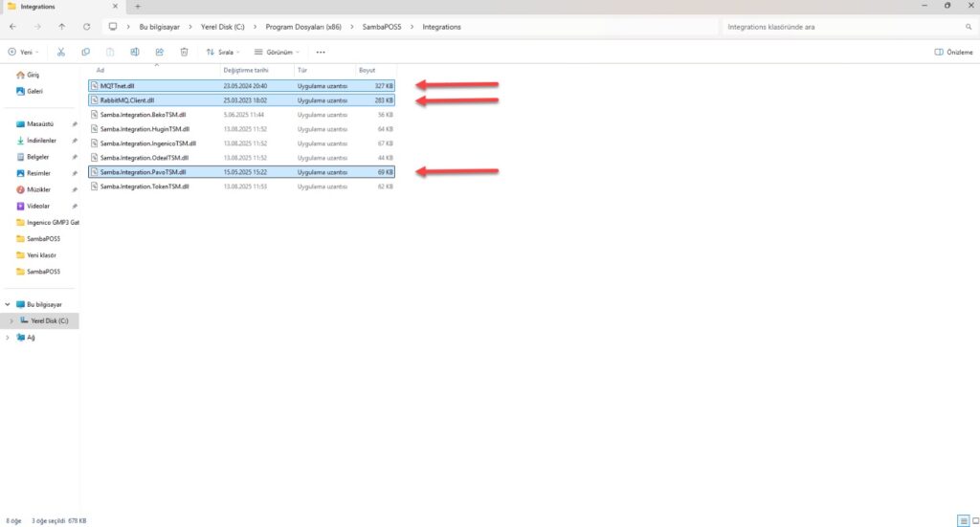Refresh the folder view
Viewport: 980px width, 527px height.
86,27
